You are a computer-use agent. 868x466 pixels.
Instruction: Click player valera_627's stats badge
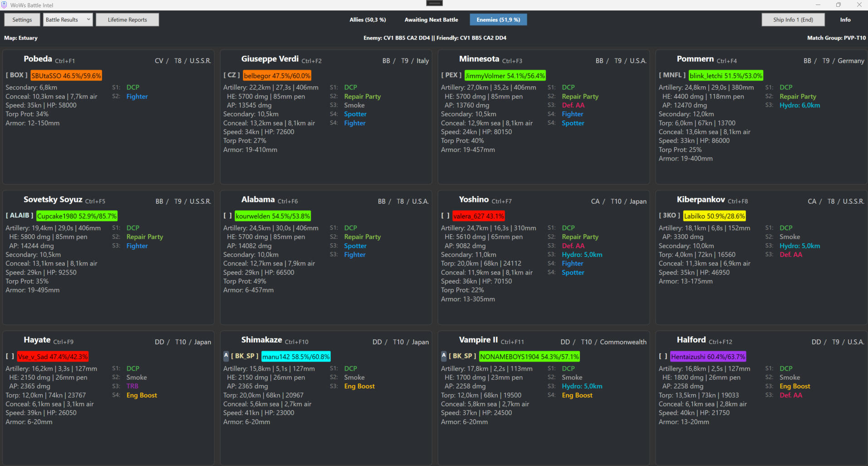point(479,216)
